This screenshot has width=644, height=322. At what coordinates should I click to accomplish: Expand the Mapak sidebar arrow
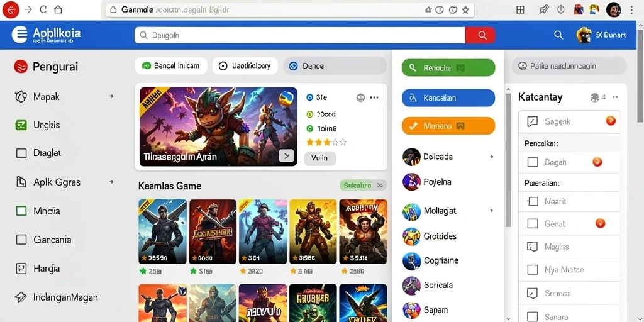[111, 96]
